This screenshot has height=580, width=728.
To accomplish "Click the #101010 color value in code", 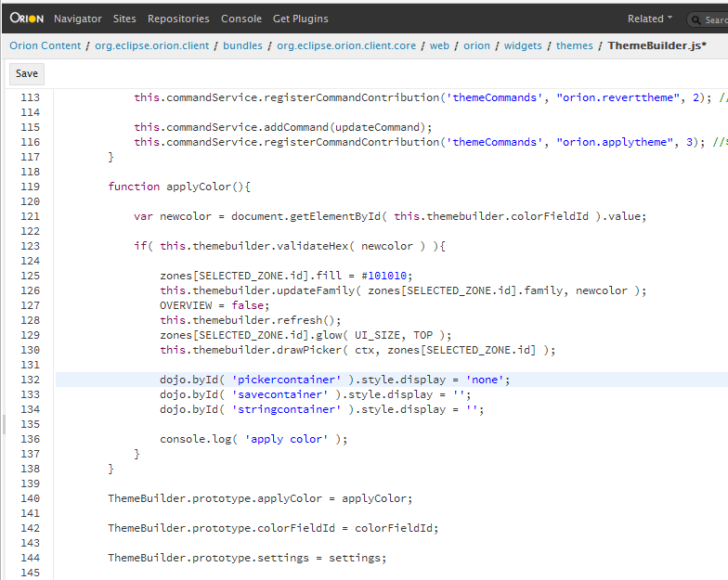I will pos(385,276).
